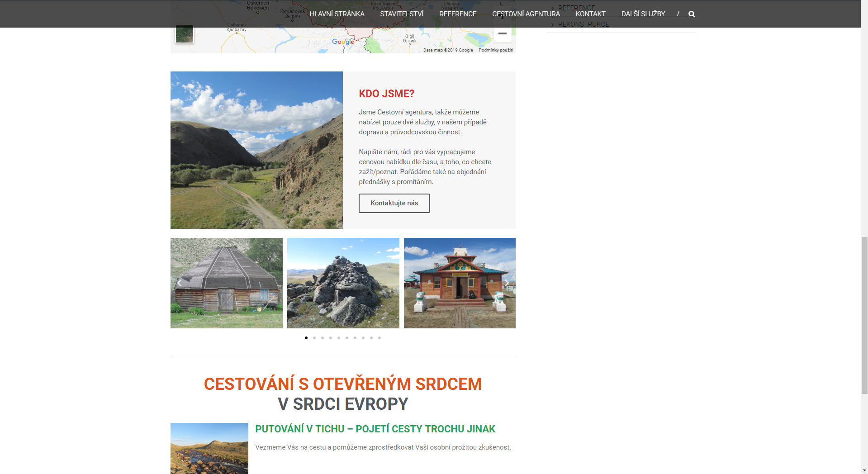This screenshot has width=868, height=474.
Task: Select the seventh carousel pagination dot
Action: [x=355, y=338]
